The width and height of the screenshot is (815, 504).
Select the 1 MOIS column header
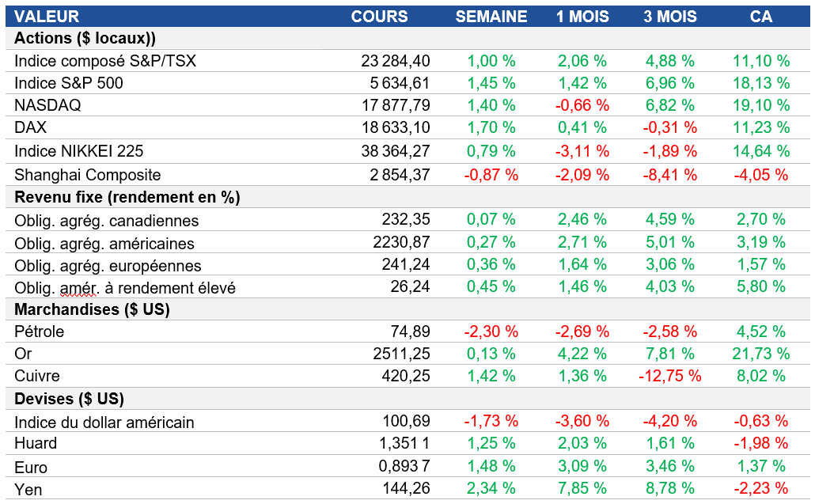pos(582,17)
